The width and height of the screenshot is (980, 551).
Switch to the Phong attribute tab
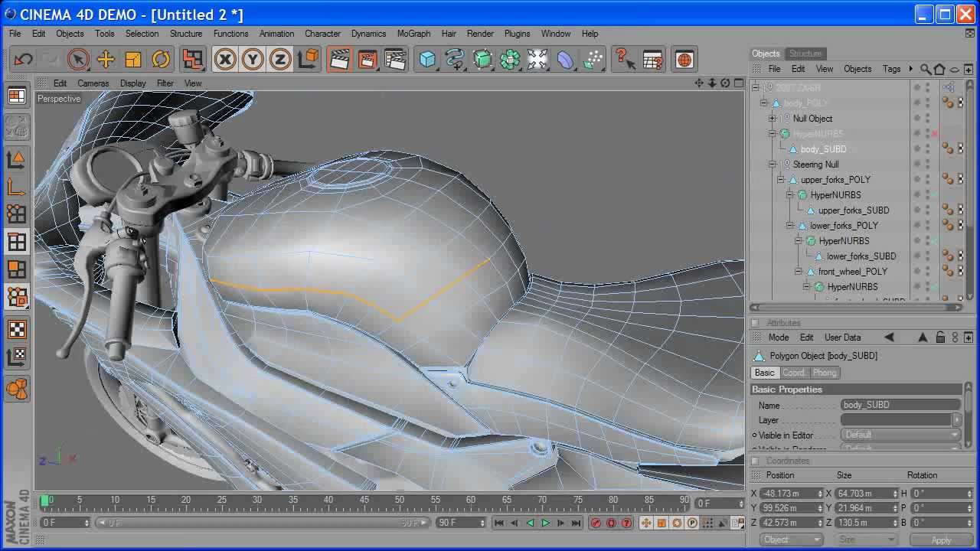click(x=825, y=373)
